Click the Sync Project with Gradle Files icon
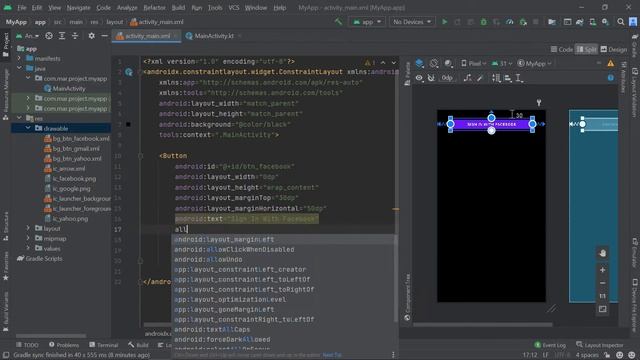Viewport: 640px width, 360px height. [x=580, y=22]
